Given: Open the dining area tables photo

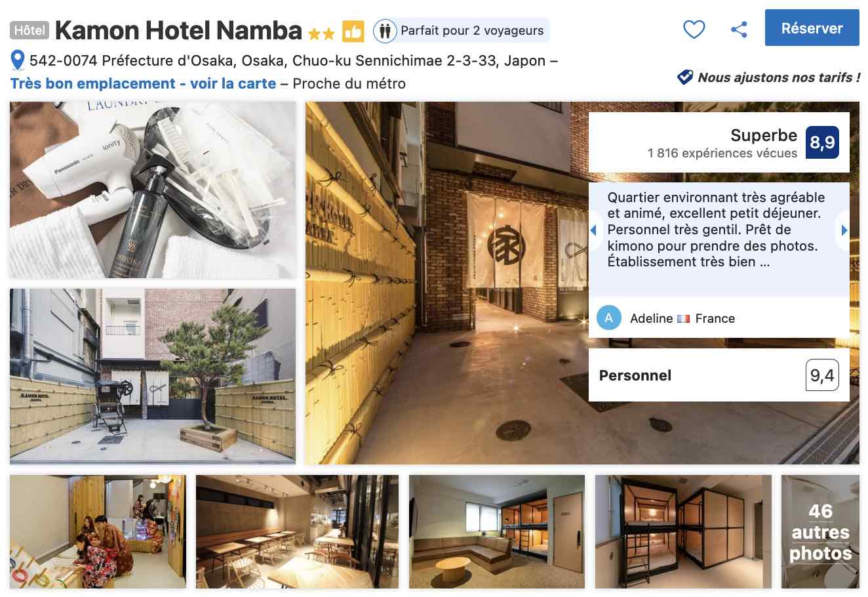Looking at the screenshot, I should coord(297,531).
